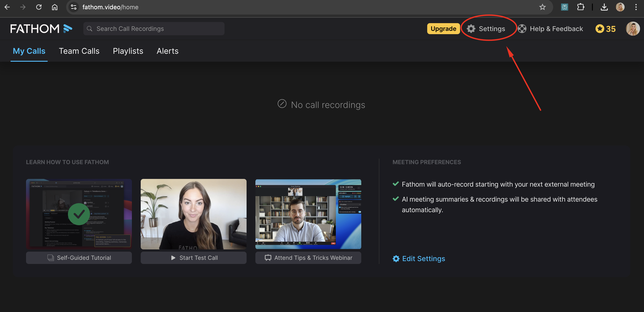The height and width of the screenshot is (312, 644).
Task: Go to browser home page
Action: (54, 7)
